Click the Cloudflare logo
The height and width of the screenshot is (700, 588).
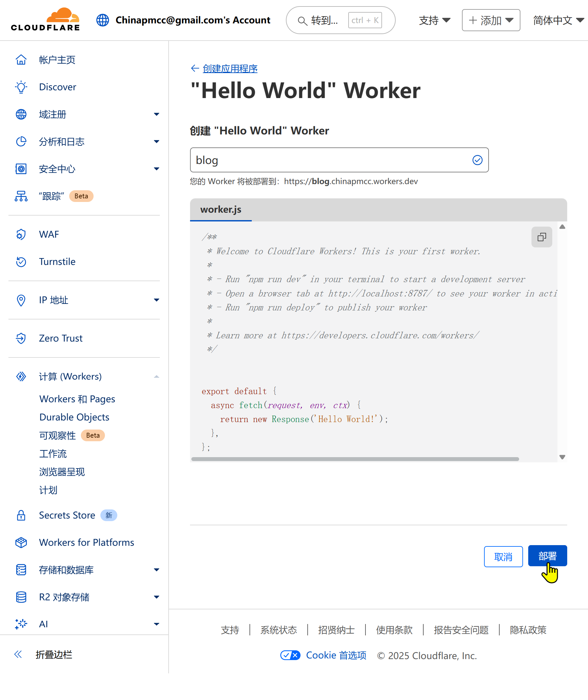click(x=45, y=20)
